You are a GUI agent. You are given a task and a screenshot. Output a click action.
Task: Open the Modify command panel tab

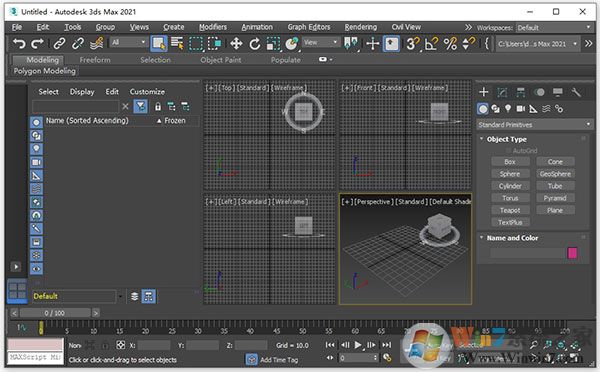tap(502, 92)
